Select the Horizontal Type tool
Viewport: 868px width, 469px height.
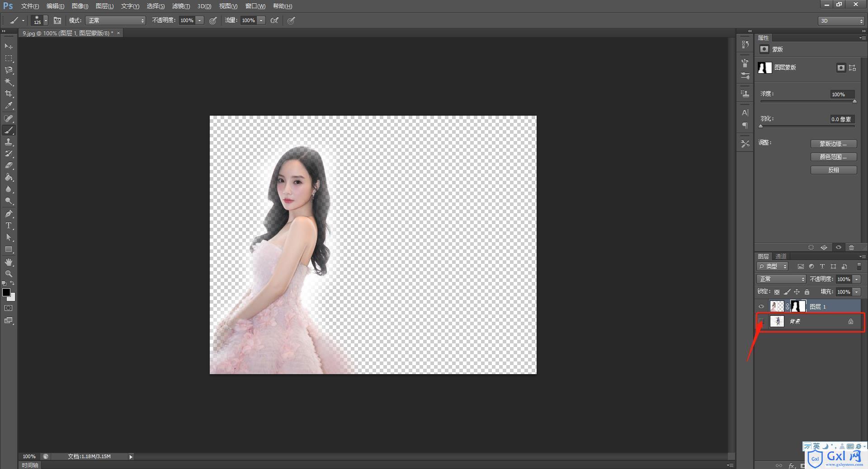click(9, 225)
